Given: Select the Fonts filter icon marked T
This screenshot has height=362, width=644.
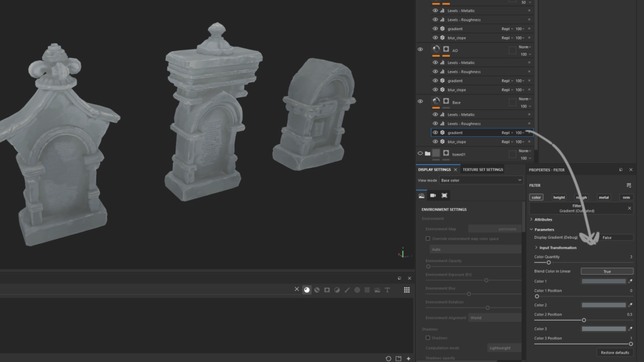Looking at the screenshot, I should (387, 290).
